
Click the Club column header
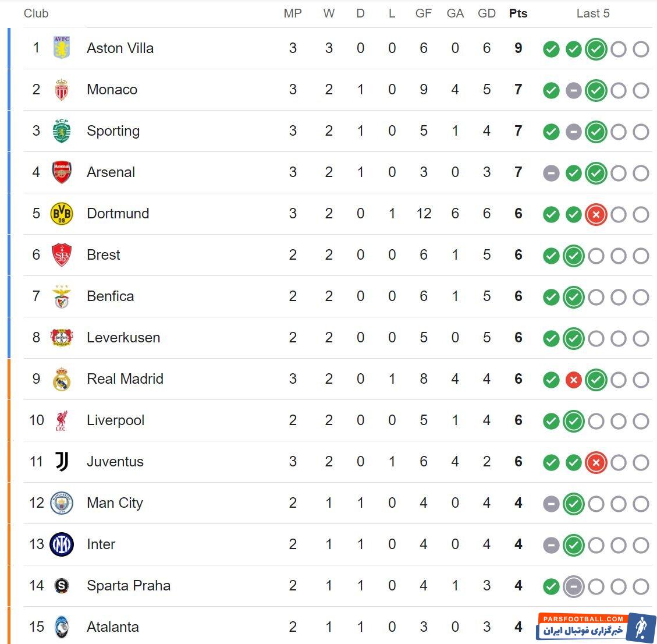coord(36,13)
